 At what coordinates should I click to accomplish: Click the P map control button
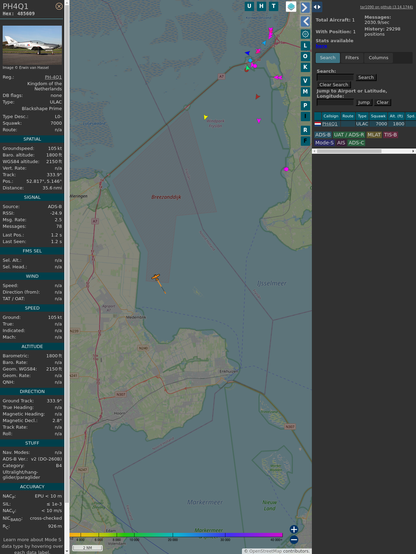click(x=305, y=105)
